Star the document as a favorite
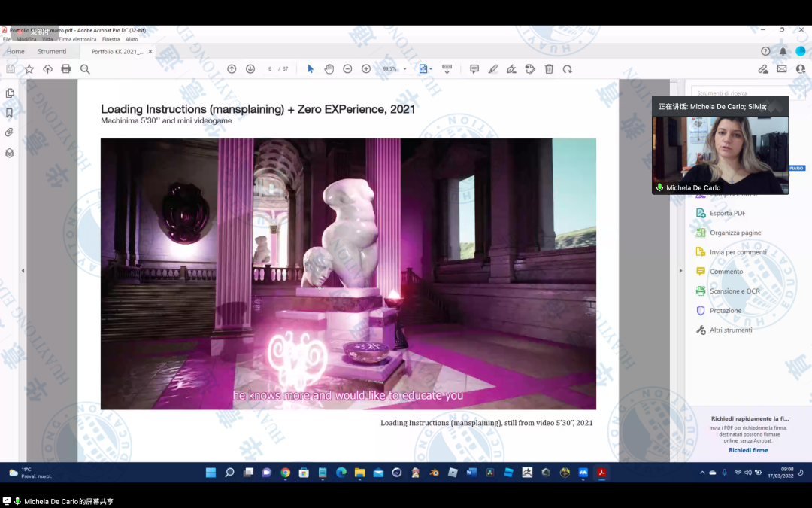The width and height of the screenshot is (812, 508). click(x=29, y=69)
